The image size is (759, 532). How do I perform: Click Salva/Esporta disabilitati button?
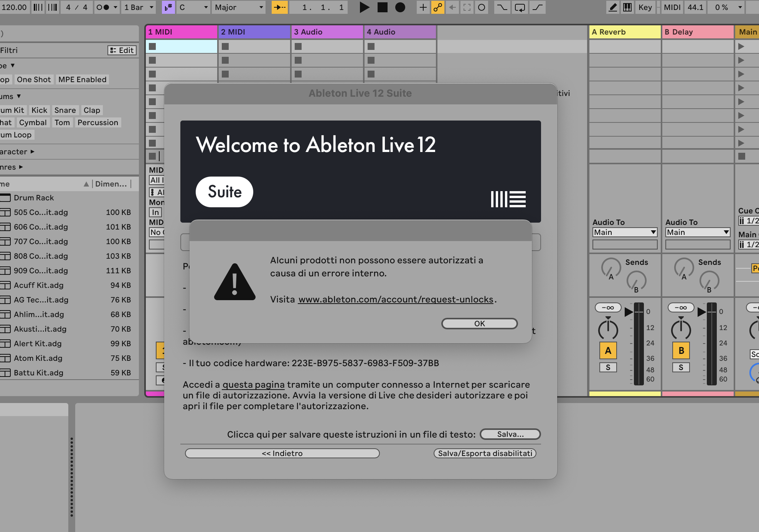[485, 453]
